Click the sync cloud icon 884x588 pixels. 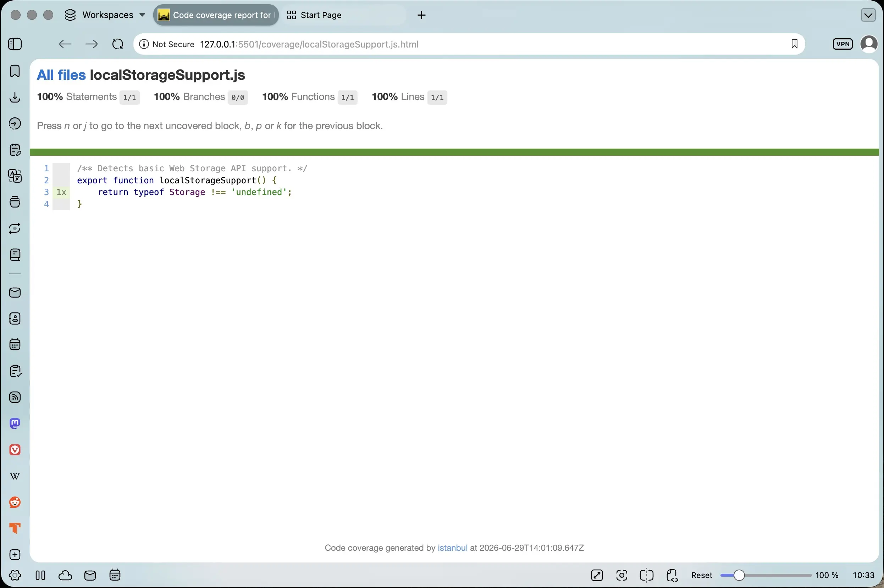[65, 575]
